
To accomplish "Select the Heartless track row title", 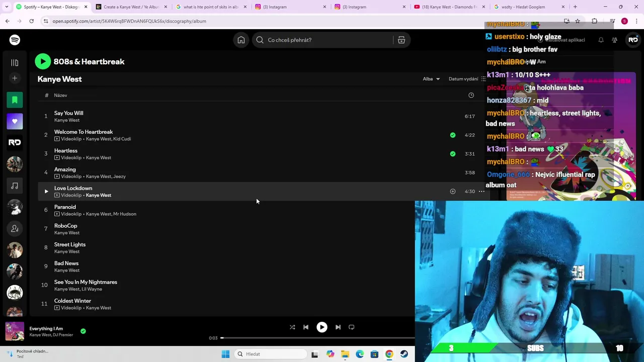I will (x=66, y=151).
